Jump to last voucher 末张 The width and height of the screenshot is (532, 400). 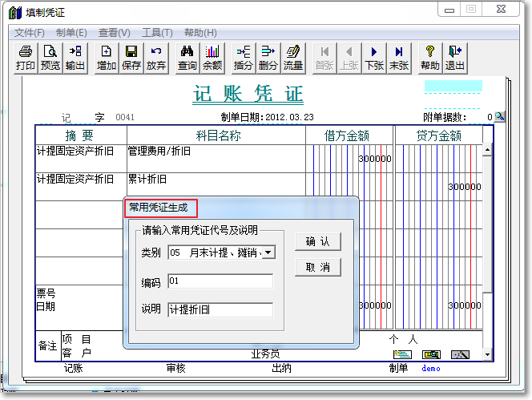click(x=399, y=58)
